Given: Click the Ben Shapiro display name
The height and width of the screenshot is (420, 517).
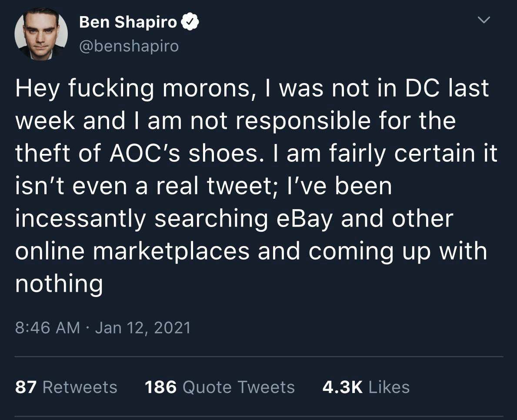Looking at the screenshot, I should point(128,22).
